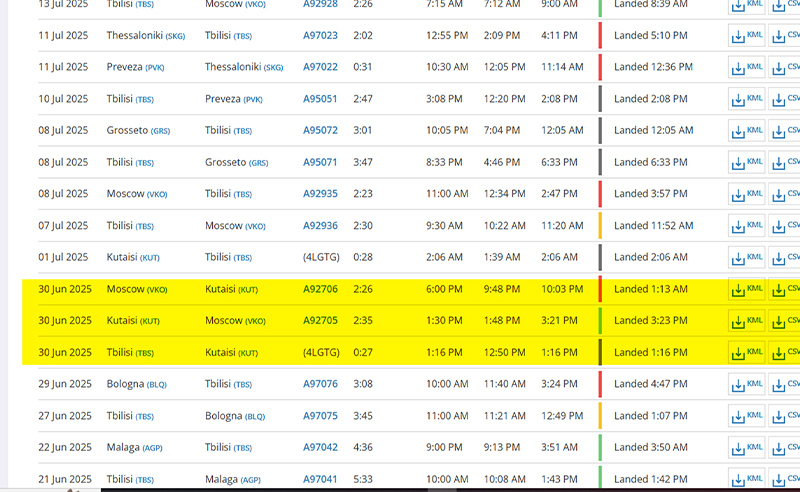Download KML for 01 Jul Kutaisi–Tbilisi flight
Screen dimensions: 800x492
pos(746,258)
